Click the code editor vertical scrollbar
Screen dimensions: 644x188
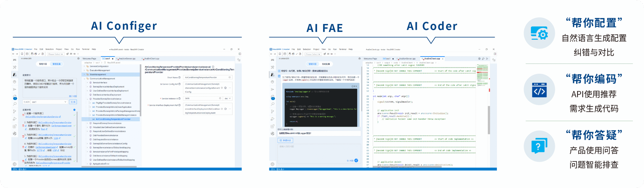(x=489, y=120)
